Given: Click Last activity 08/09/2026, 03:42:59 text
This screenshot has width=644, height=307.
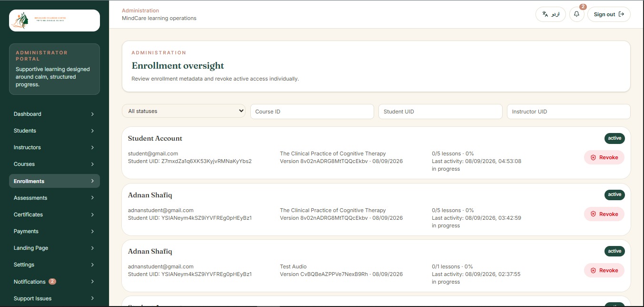Looking at the screenshot, I should pos(476,218).
